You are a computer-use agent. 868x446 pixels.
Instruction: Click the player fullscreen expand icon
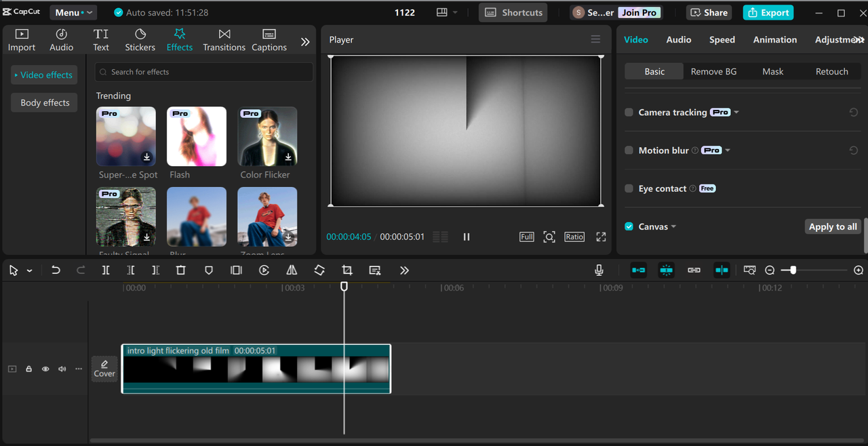tap(601, 237)
